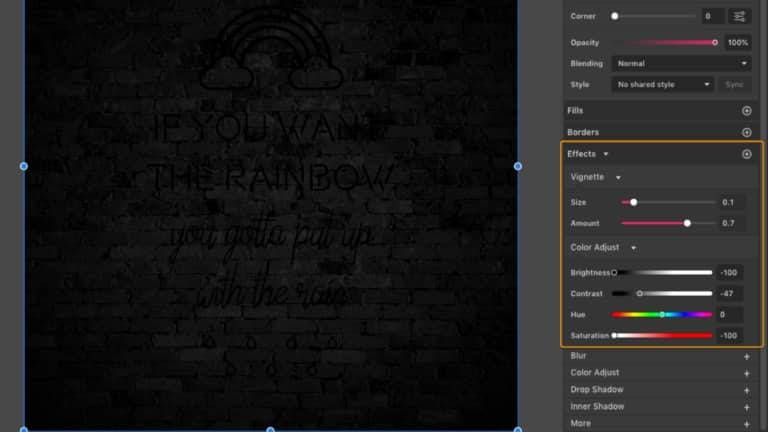Add the Drop Shadow effect
Screen dimensions: 768x432
[x=746, y=390]
